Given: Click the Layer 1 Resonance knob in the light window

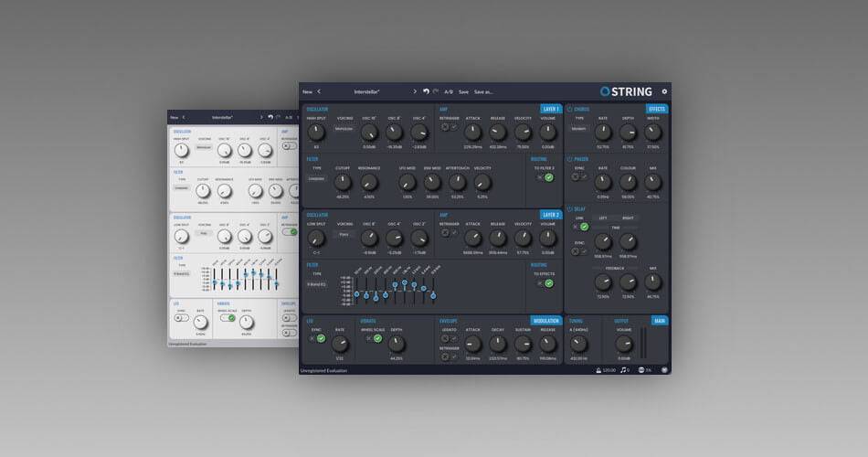Looking at the screenshot, I should click(224, 191).
